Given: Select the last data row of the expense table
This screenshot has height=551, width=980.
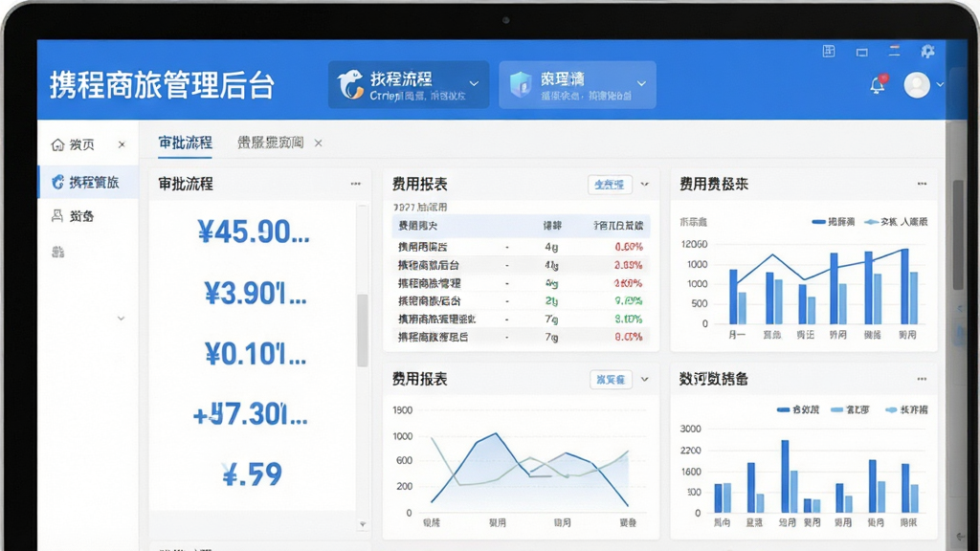Looking at the screenshot, I should pyautogui.click(x=522, y=337).
